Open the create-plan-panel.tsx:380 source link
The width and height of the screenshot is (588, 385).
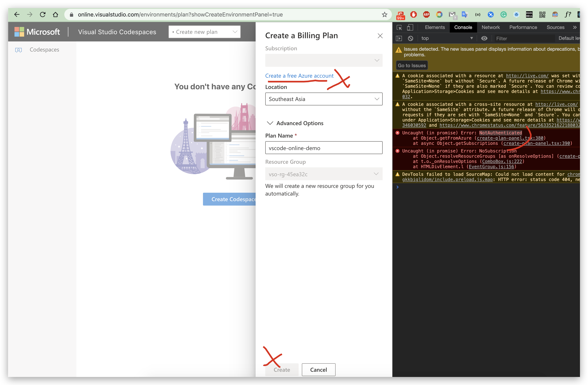(x=510, y=138)
